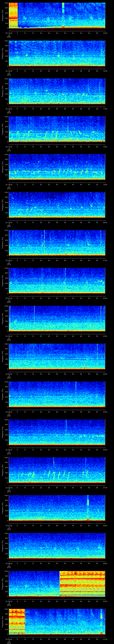Click the 22:14:00 time axis label
Viewport: 114px width, 644px height.
click(9, 33)
